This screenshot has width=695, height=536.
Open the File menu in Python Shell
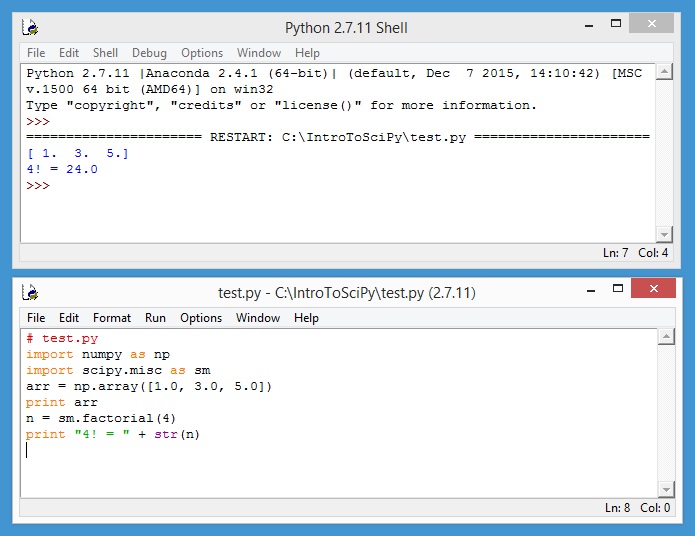[x=36, y=53]
